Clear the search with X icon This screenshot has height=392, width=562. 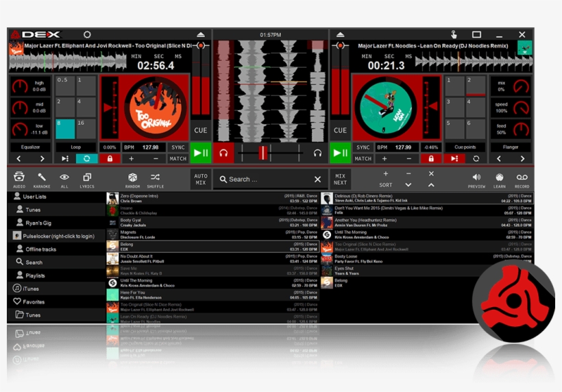[x=317, y=179]
